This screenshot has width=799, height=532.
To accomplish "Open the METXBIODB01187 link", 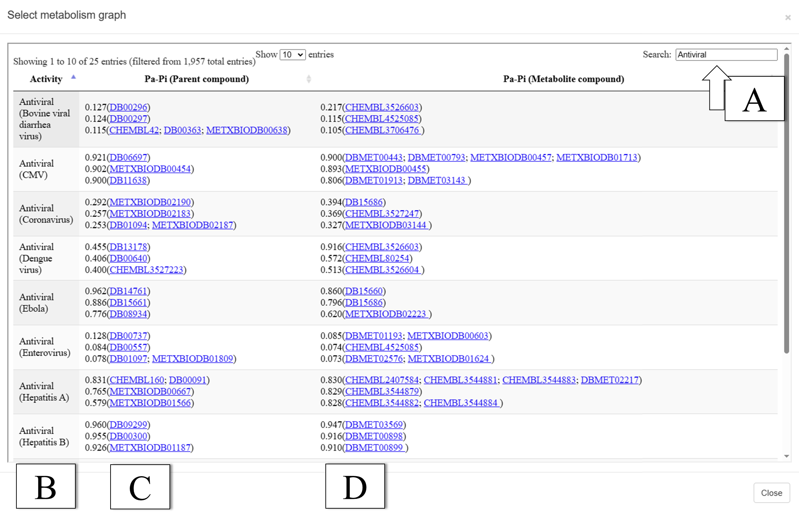I will tap(150, 448).
